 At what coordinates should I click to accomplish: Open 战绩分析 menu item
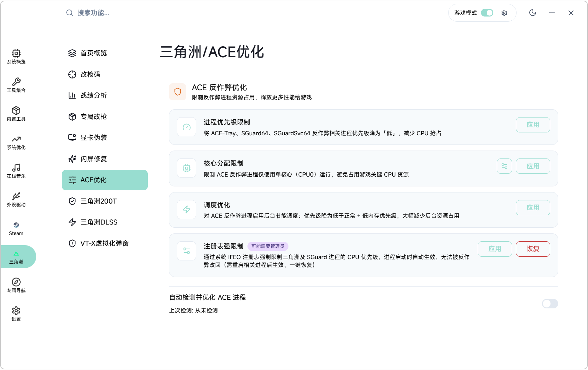pos(105,95)
